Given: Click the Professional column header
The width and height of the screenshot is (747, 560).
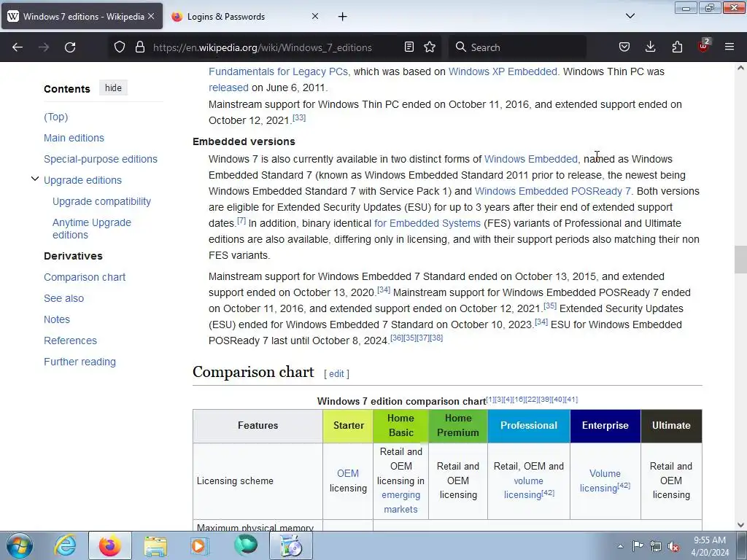Looking at the screenshot, I should [x=529, y=426].
